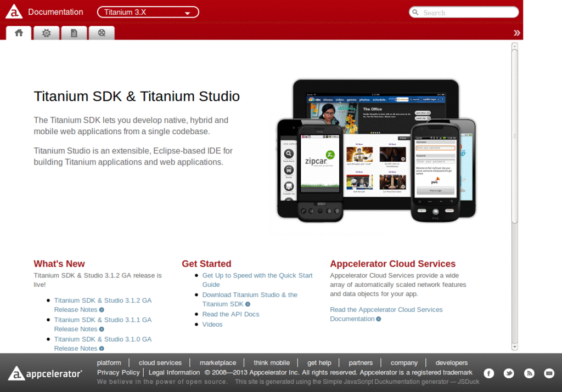Click arrow icon after the 3.1.2 GA Release Notes link
The image size is (562, 392).
click(102, 310)
